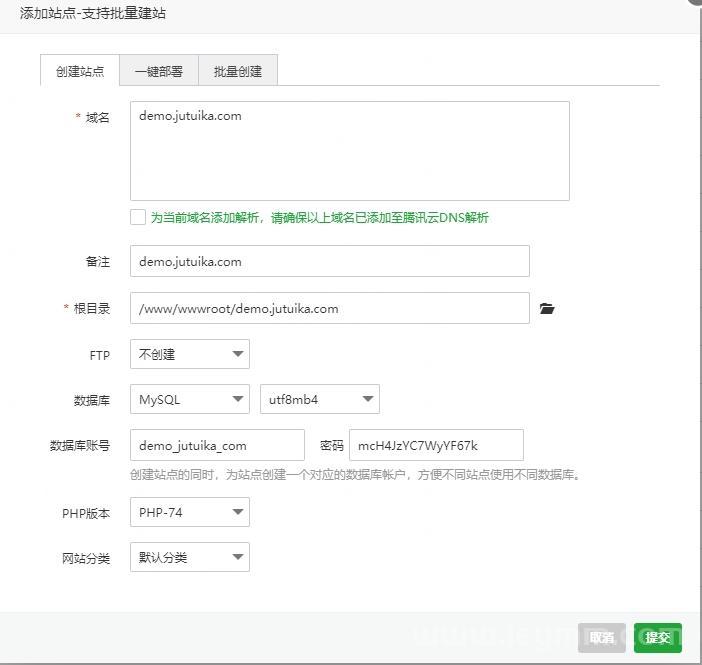
Task: Click the 提交 submit button
Action: [657, 637]
